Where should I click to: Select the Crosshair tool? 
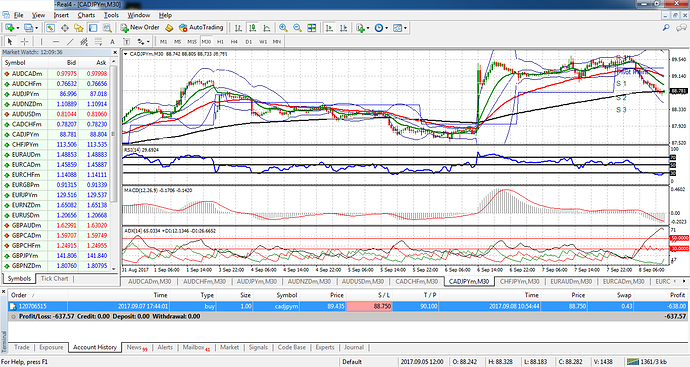(x=24, y=42)
